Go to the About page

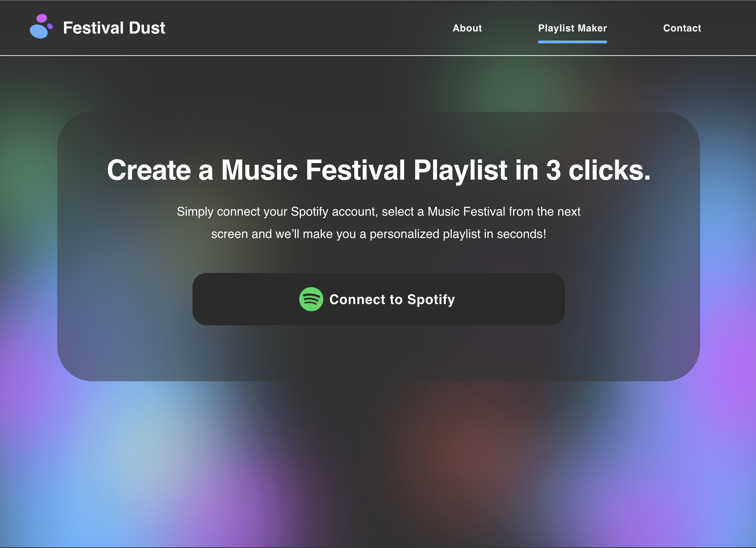pyautogui.click(x=467, y=28)
